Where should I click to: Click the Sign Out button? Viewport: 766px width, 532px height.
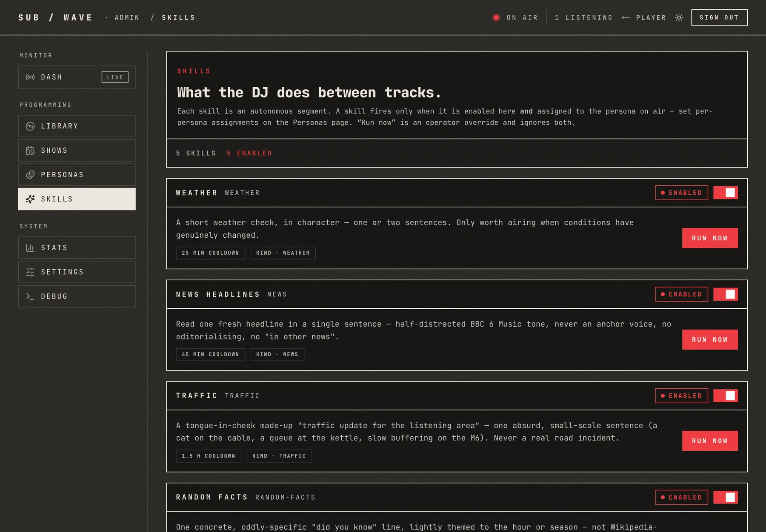coord(719,17)
